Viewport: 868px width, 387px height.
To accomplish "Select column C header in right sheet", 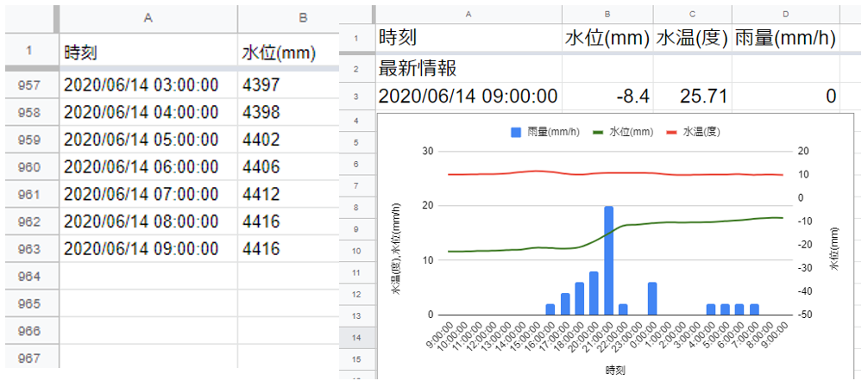I will coord(692,14).
